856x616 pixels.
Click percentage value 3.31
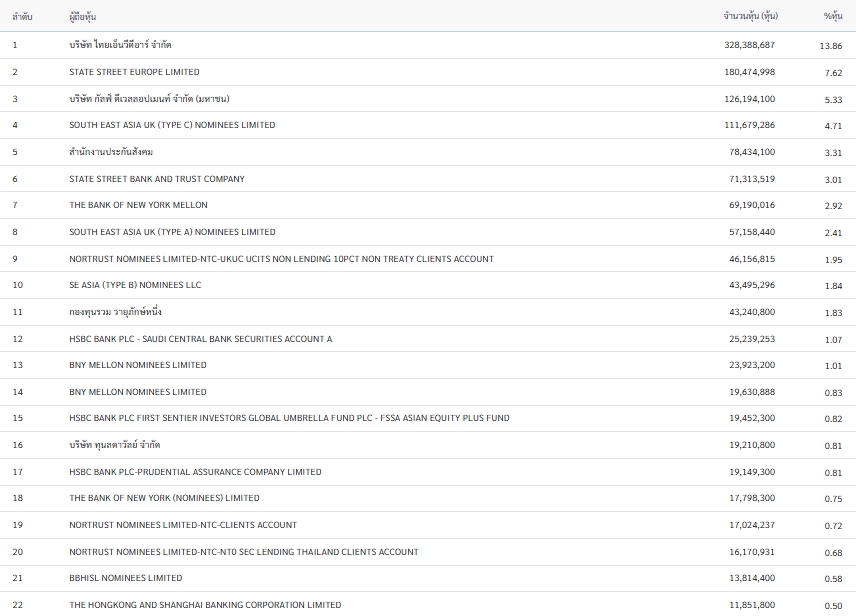pos(834,153)
